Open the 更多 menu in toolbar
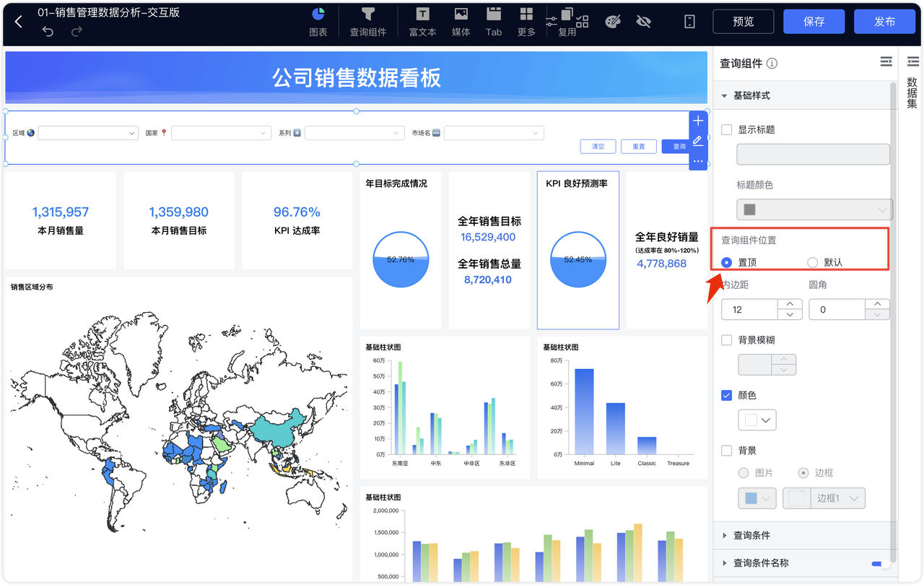 526,21
